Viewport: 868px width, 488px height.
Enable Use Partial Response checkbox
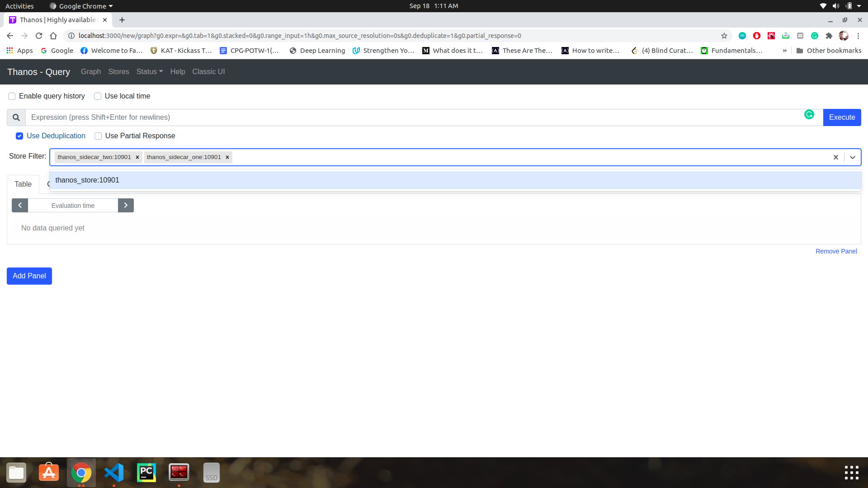coord(98,136)
